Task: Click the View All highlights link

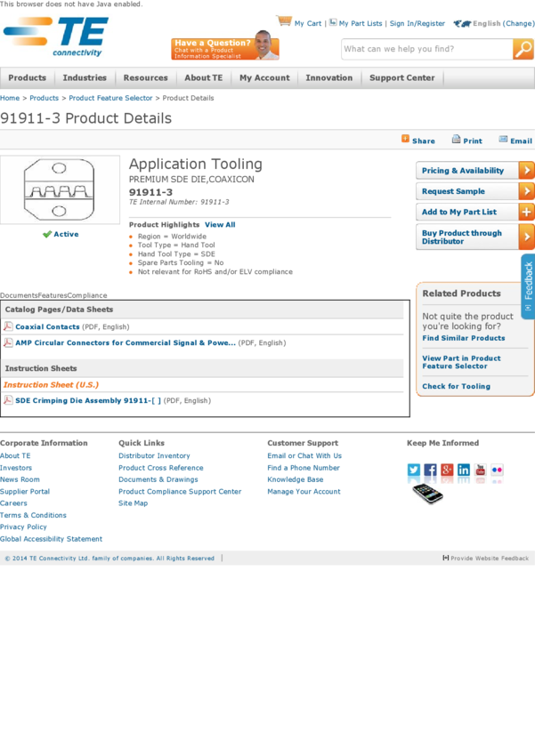Action: point(220,225)
